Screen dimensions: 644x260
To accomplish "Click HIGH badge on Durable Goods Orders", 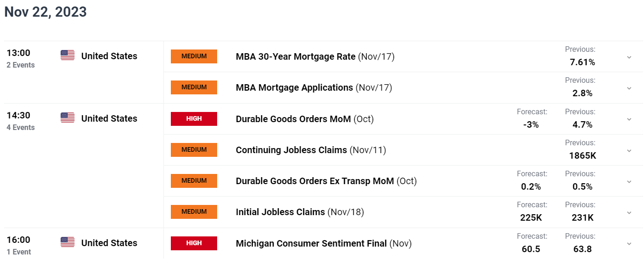I will point(194,118).
